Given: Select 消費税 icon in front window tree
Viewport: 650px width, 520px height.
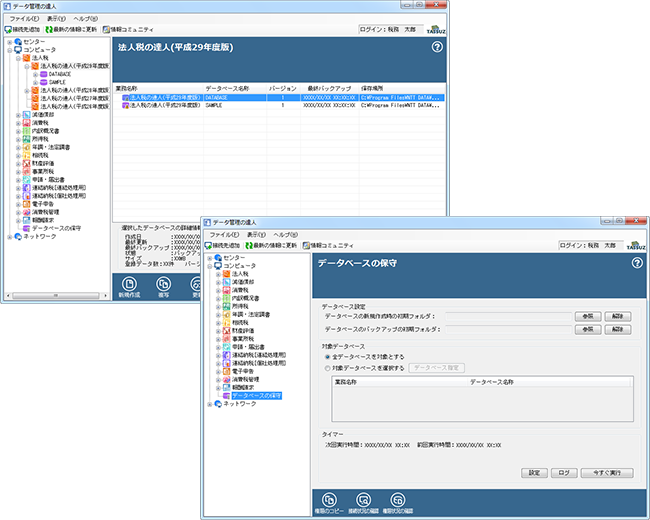Looking at the screenshot, I should tap(226, 290).
